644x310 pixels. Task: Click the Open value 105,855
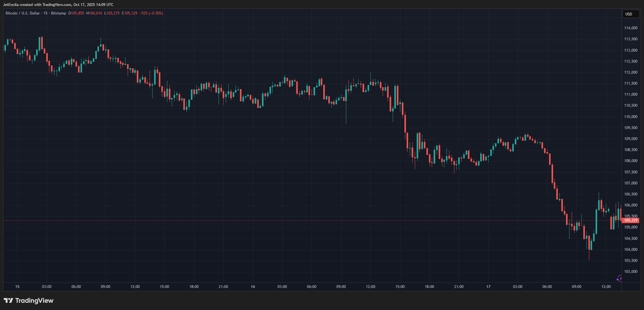click(77, 13)
